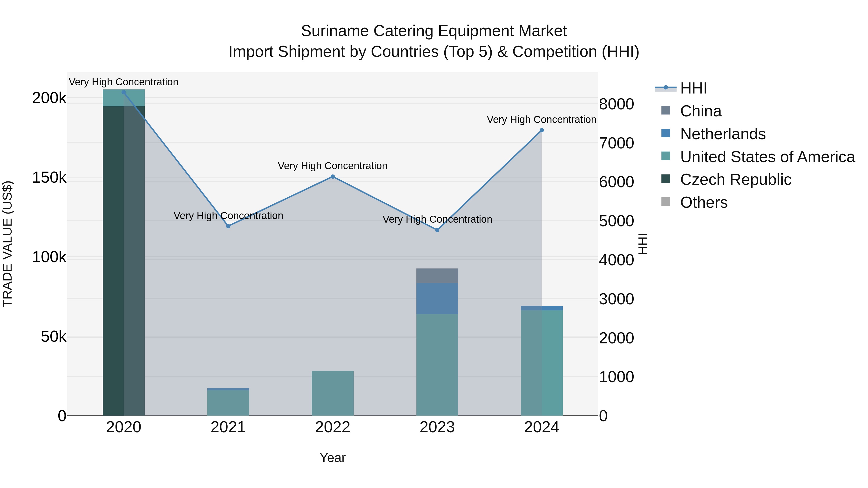868x488 pixels.
Task: Click the 150k trade value axis label
Action: [x=49, y=177]
